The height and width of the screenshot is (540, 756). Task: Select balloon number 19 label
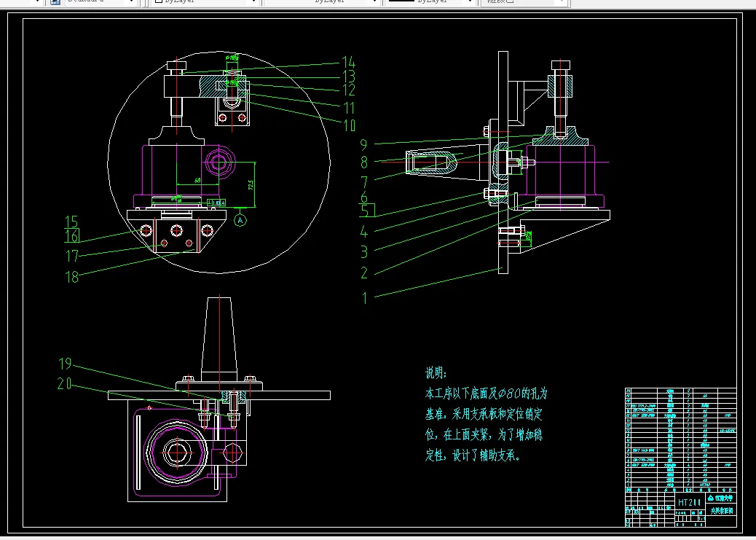click(x=65, y=363)
